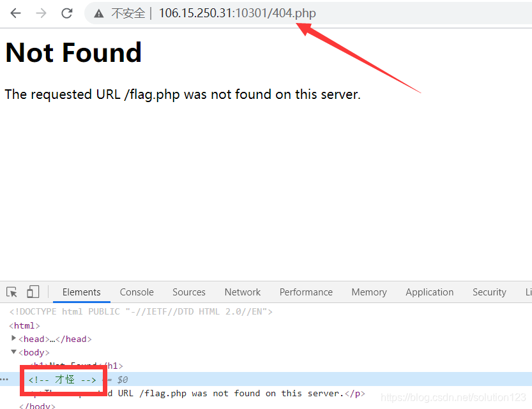532x409 pixels.
Task: Select the body tag row
Action: (x=34, y=353)
